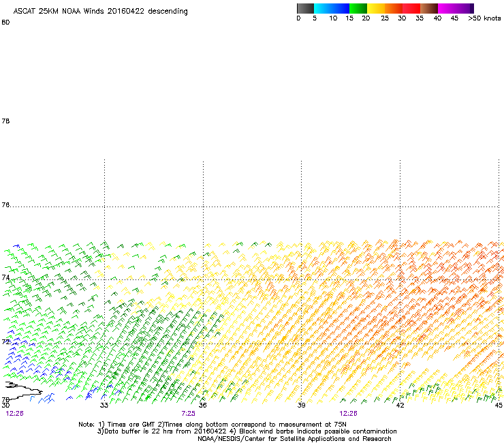The height and width of the screenshot is (443, 504).
Task: Click the '35' legend scale number
Action: (x=420, y=18)
